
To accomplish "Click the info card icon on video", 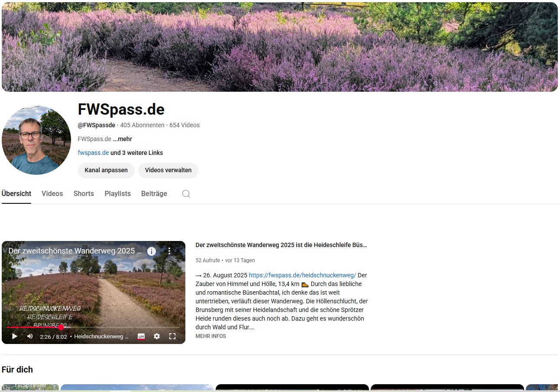I will click(152, 251).
